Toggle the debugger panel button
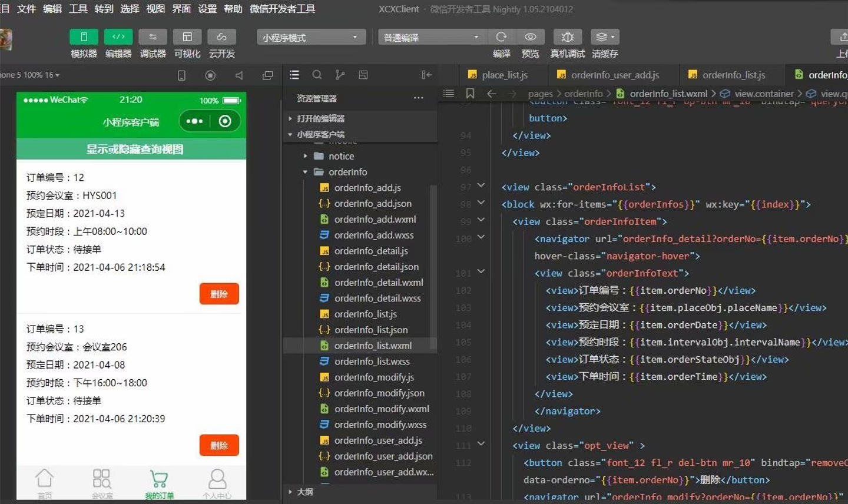 [153, 37]
